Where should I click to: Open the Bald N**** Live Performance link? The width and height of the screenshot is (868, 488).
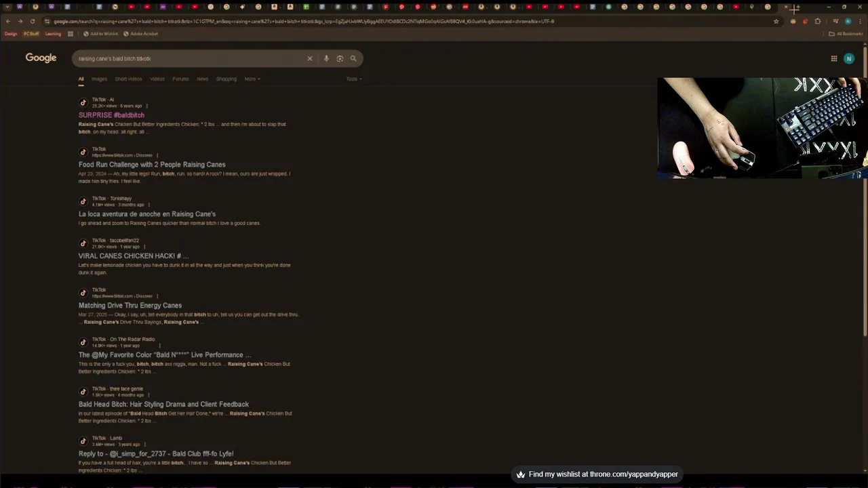(x=165, y=355)
